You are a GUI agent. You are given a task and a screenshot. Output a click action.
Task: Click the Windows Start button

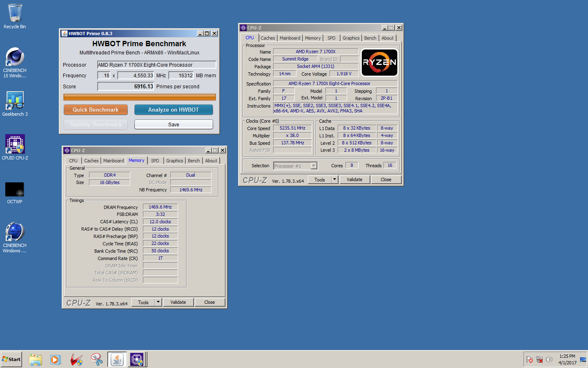pos(11,359)
